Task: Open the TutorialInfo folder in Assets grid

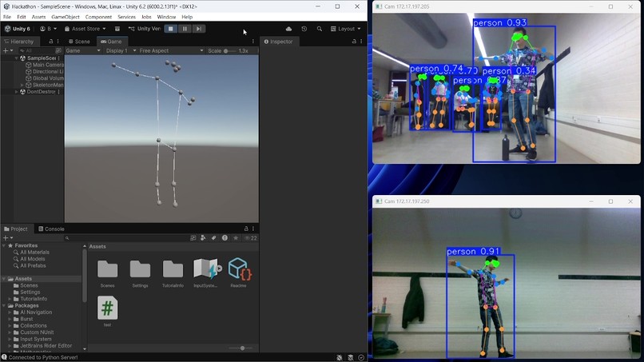Action: (173, 269)
